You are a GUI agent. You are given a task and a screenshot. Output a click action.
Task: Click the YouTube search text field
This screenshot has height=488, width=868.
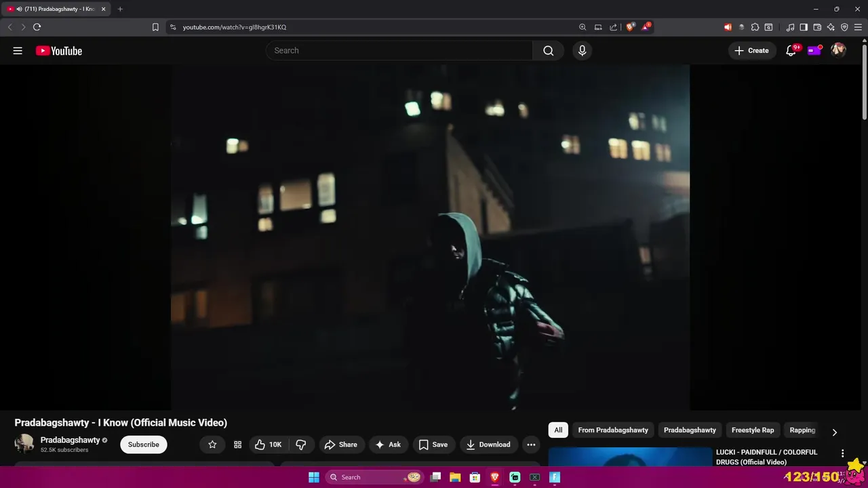pos(399,51)
